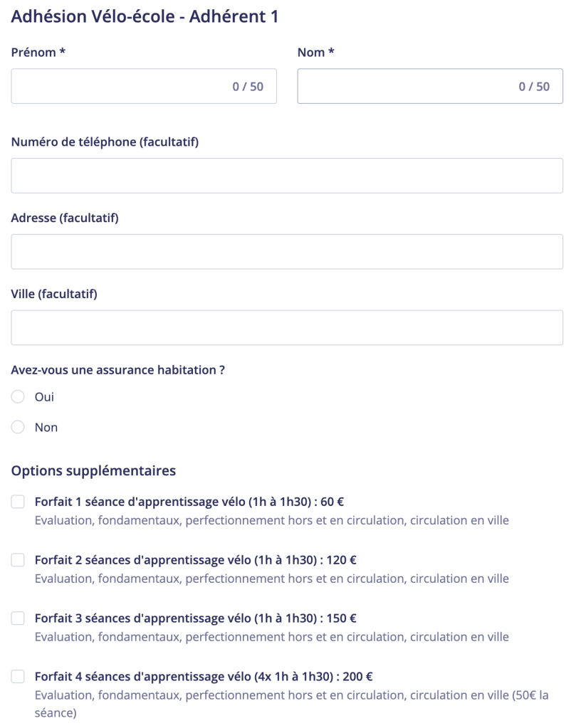The height and width of the screenshot is (728, 576).
Task: Click the 'Numéro de téléphone (facultatif)' label
Action: click(105, 142)
